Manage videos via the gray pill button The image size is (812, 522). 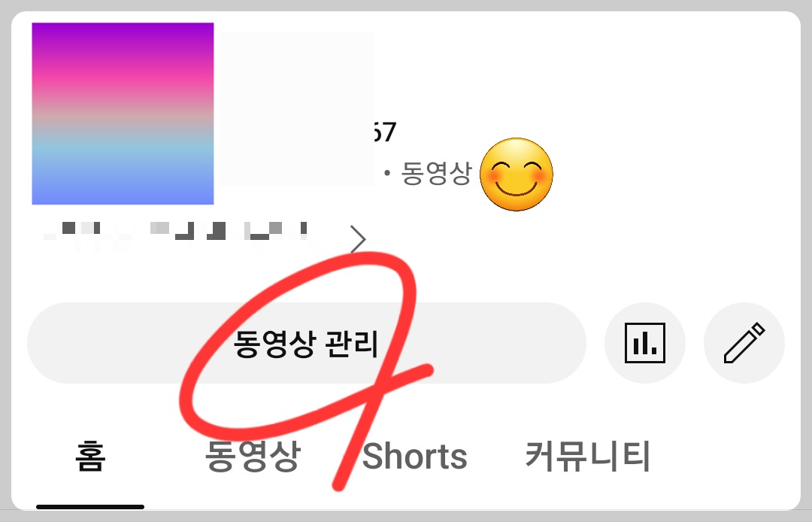[307, 343]
